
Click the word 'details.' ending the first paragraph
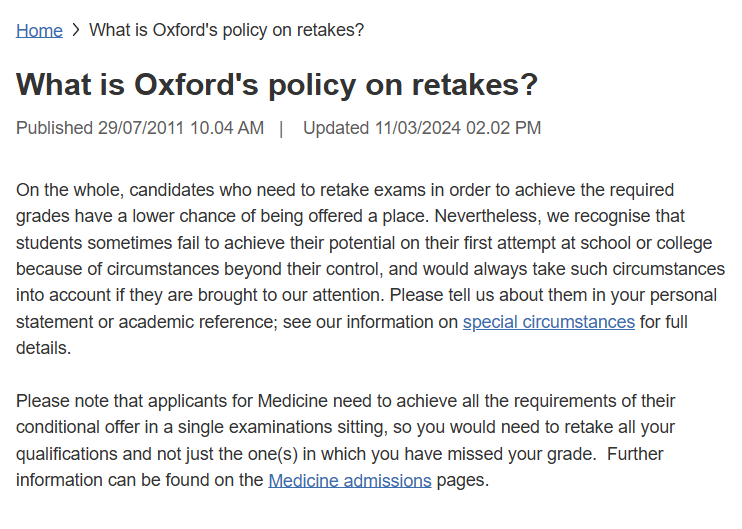click(x=44, y=348)
